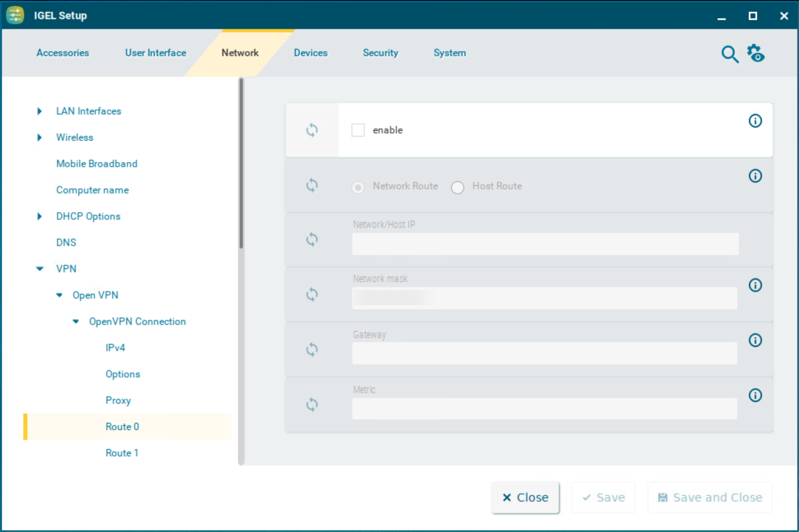Click the navigation tree vertical scrollbar
This screenshot has height=532, width=799.
click(241, 164)
